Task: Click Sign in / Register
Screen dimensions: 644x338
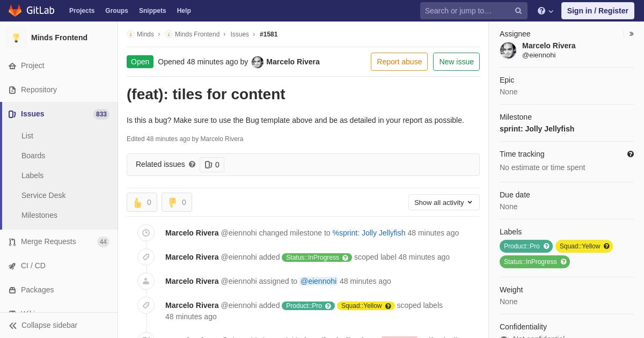Action: tap(597, 11)
